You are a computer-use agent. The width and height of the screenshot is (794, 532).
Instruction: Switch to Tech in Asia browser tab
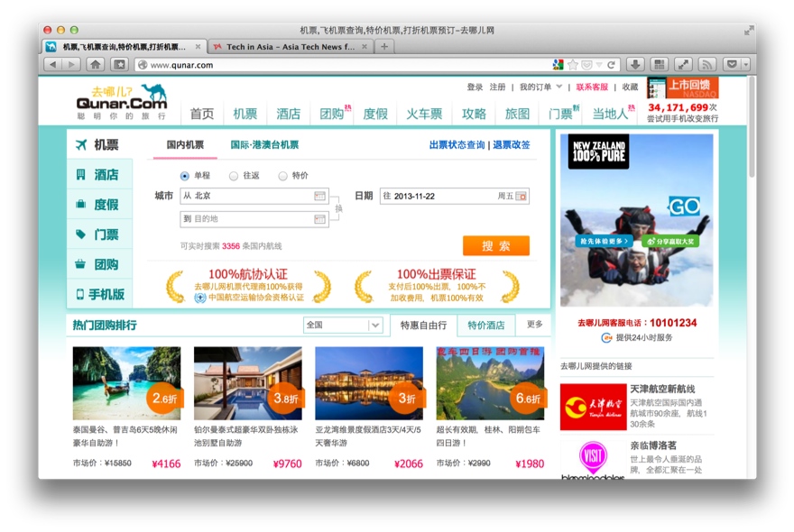[291, 47]
